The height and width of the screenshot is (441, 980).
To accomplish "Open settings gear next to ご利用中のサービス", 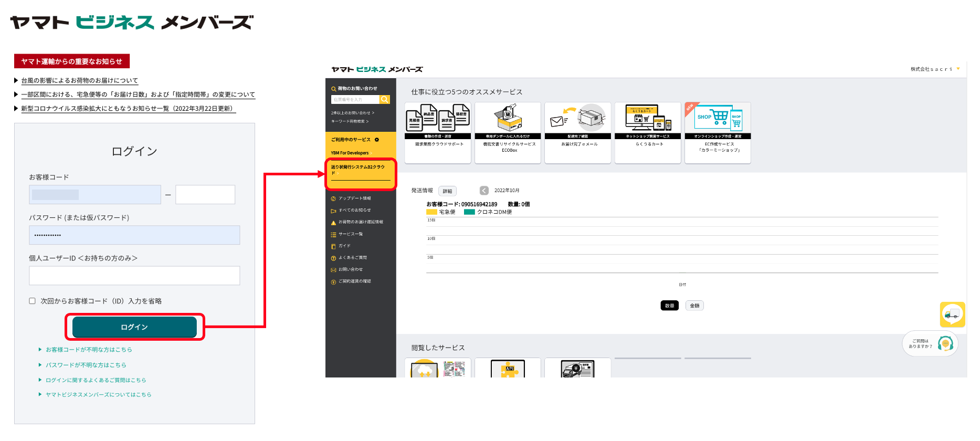I will [x=376, y=140].
